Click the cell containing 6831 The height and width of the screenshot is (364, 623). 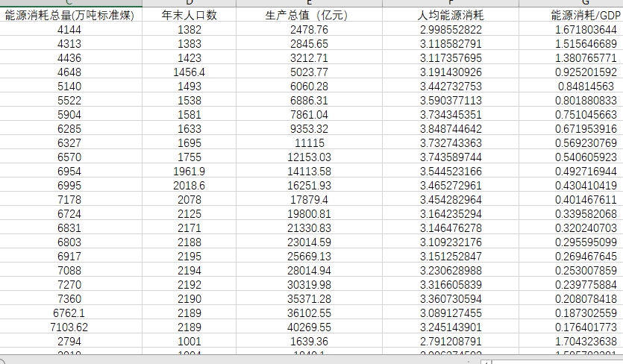pos(69,228)
